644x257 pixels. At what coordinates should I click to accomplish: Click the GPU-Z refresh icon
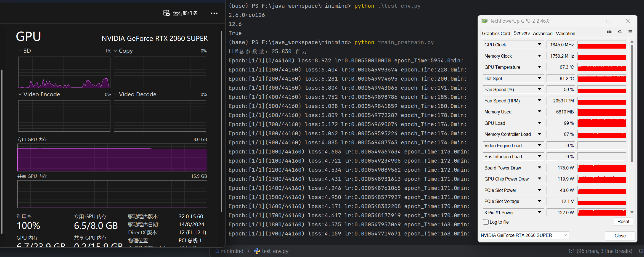tap(620, 32)
